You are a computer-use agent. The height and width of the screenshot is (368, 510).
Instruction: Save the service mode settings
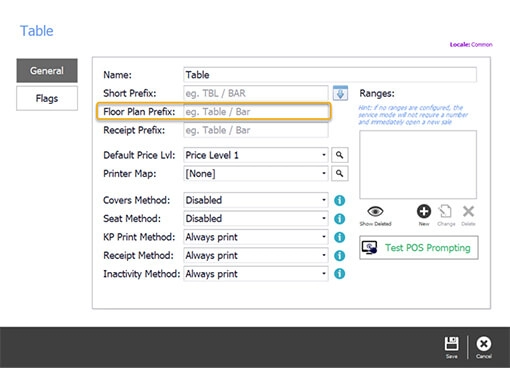452,347
